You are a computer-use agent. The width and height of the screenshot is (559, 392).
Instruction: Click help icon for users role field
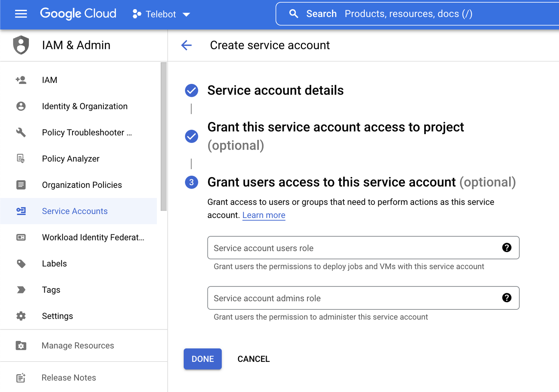click(506, 247)
